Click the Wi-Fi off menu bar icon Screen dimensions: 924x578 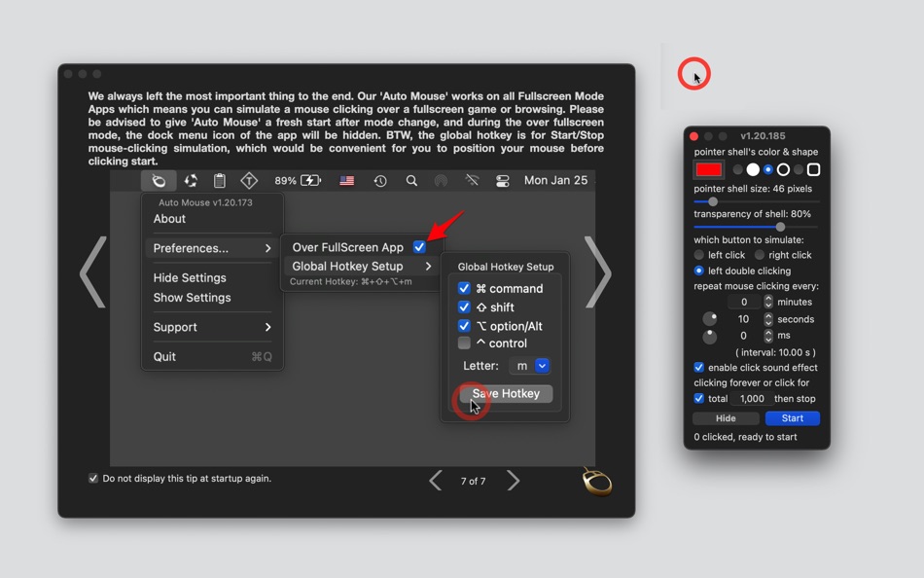point(472,180)
